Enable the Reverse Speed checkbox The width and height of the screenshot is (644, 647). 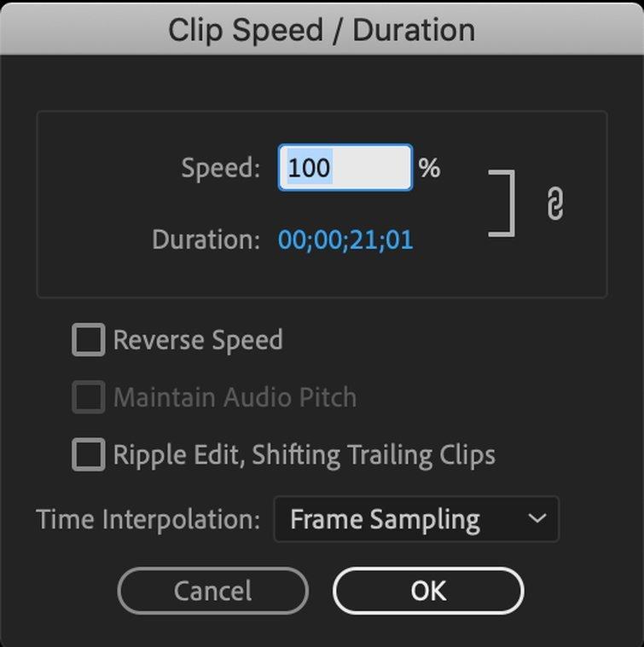89,339
